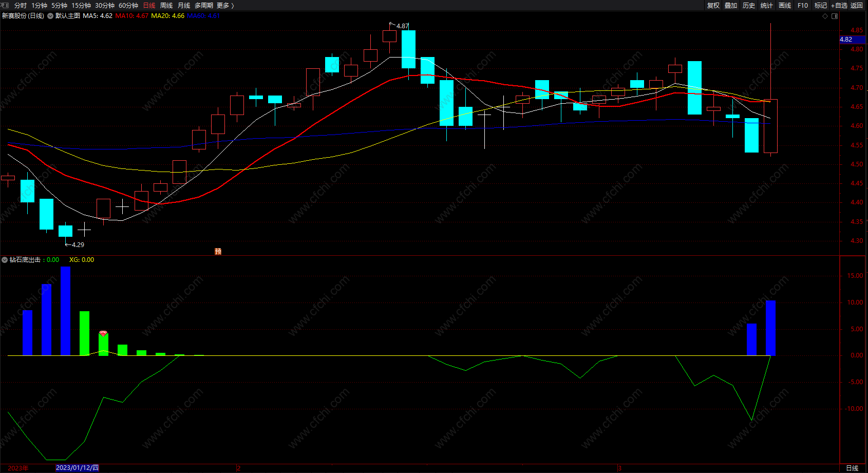Select the 5分钟 period tab
Screen dimensions: 868x473
[x=60, y=6]
